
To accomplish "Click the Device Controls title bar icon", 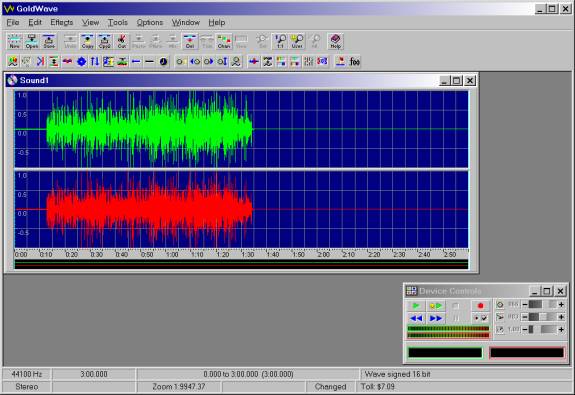I will 411,291.
